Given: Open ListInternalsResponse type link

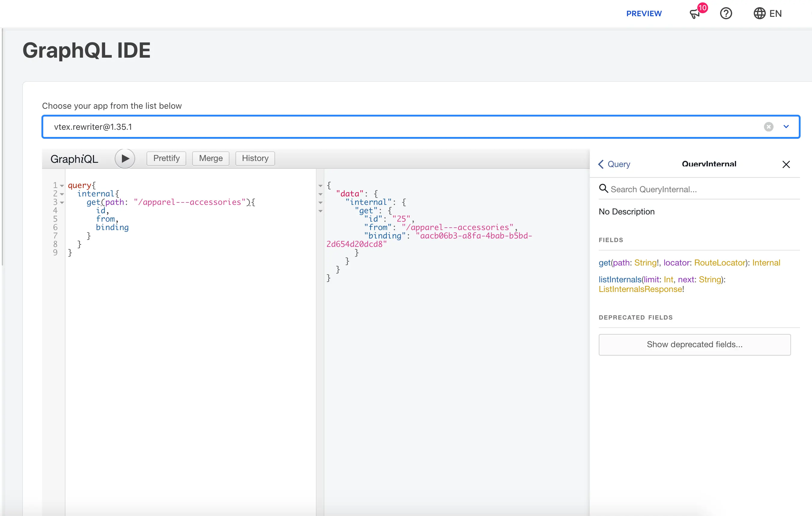Looking at the screenshot, I should [640, 289].
